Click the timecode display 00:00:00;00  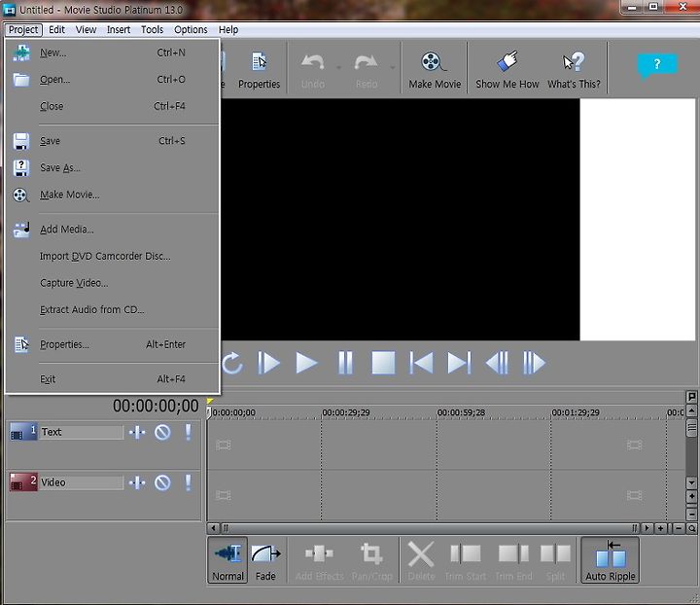click(156, 406)
